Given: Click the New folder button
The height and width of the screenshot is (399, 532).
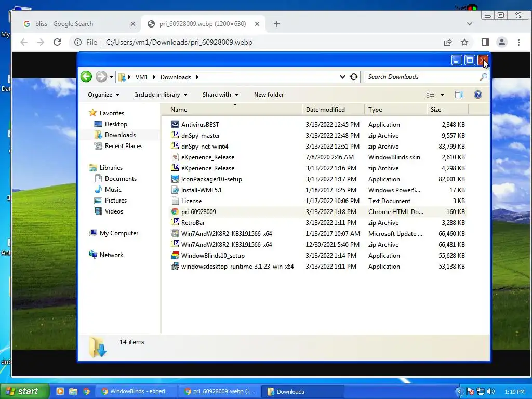Looking at the screenshot, I should point(269,95).
